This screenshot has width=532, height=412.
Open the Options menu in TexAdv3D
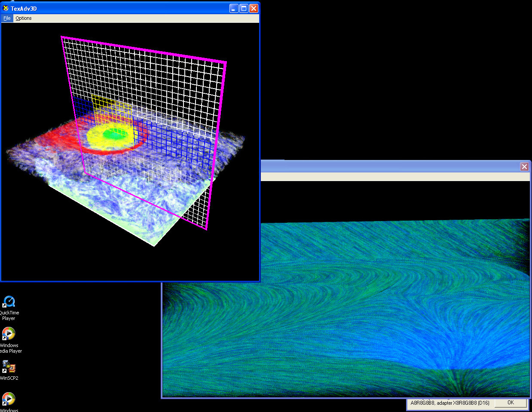(24, 18)
